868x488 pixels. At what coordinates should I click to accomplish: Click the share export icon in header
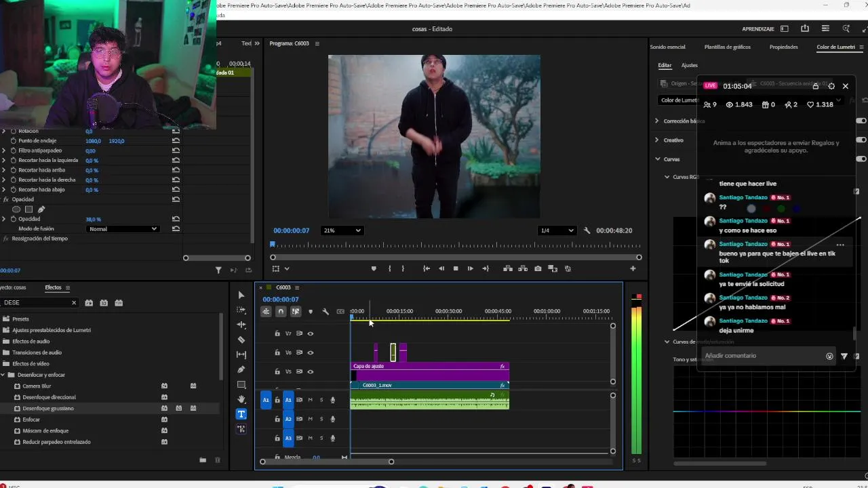coord(805,29)
